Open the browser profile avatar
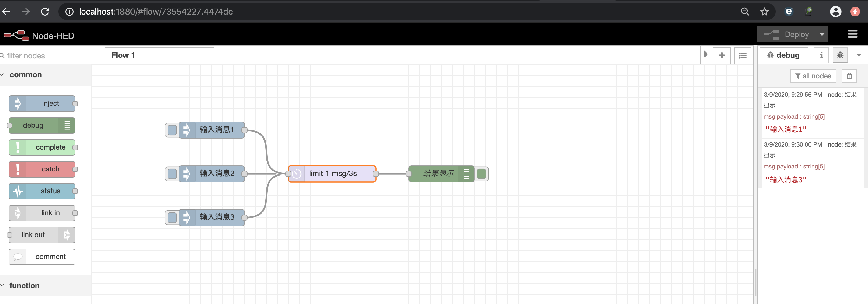This screenshot has width=868, height=304. click(x=835, y=12)
